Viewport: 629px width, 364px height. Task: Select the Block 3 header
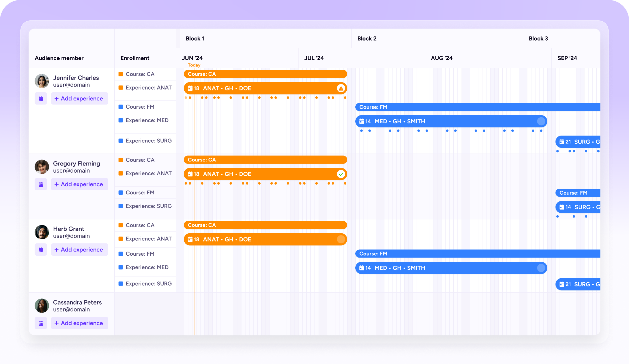click(538, 39)
